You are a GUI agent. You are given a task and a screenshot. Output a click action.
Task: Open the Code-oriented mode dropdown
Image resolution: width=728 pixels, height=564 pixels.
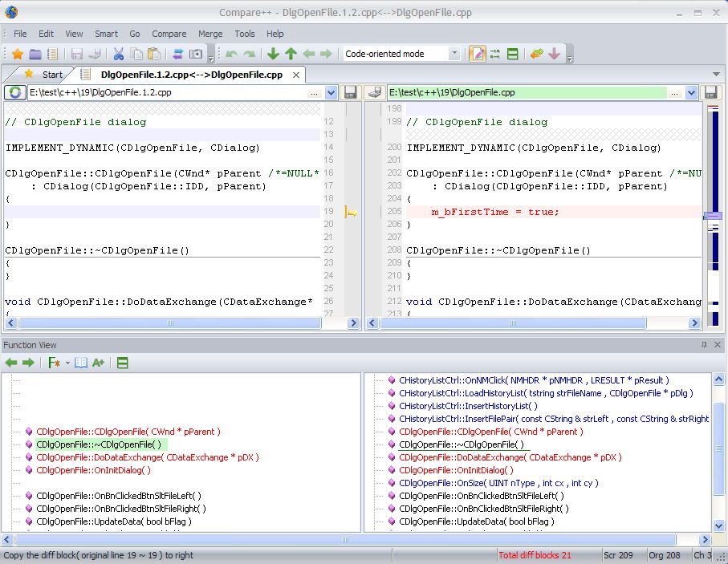[454, 55]
